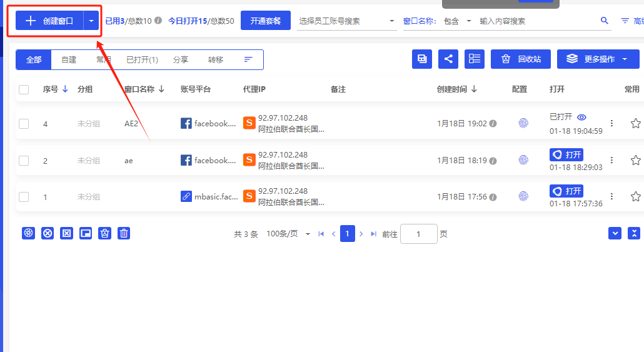The height and width of the screenshot is (352, 644).
Task: Click the mbasic.fac... platform entry
Action: point(209,196)
